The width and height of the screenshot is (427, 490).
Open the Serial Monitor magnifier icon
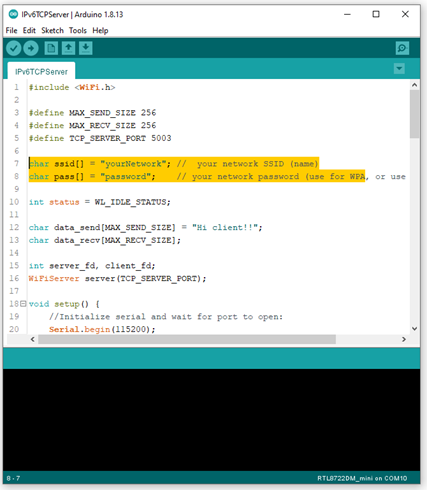402,48
